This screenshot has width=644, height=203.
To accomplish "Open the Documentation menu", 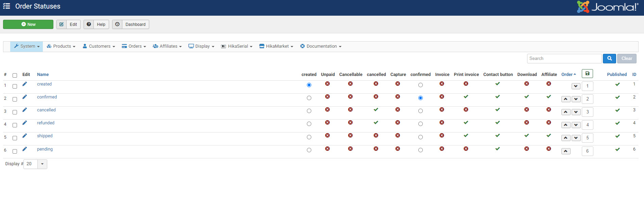I will pyautogui.click(x=321, y=46).
